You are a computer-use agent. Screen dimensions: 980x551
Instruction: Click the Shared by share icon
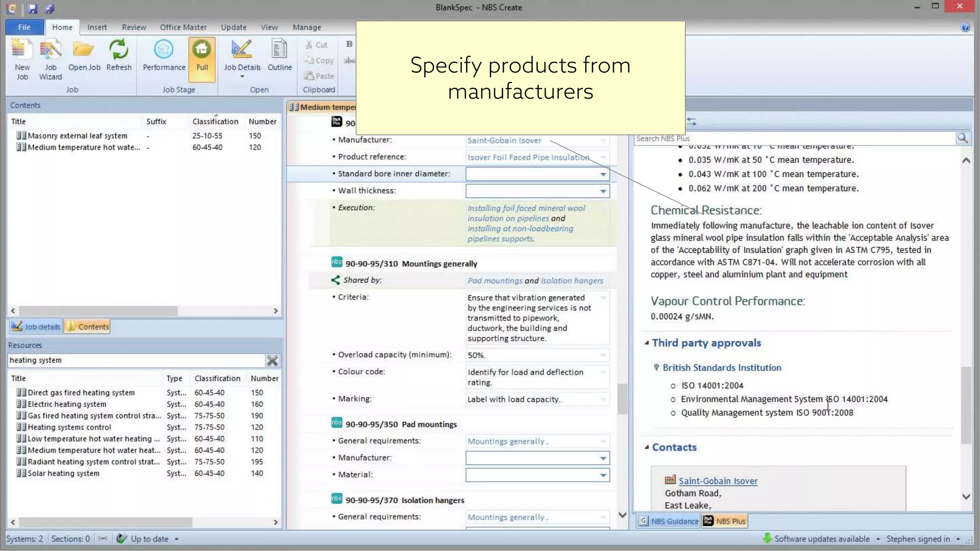335,280
